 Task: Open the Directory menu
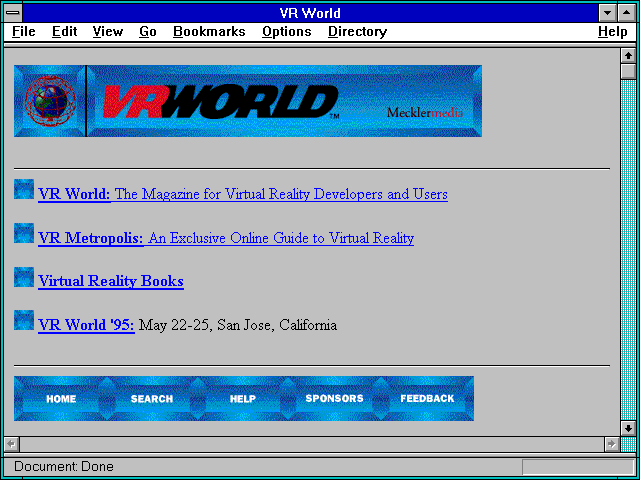pyautogui.click(x=358, y=32)
